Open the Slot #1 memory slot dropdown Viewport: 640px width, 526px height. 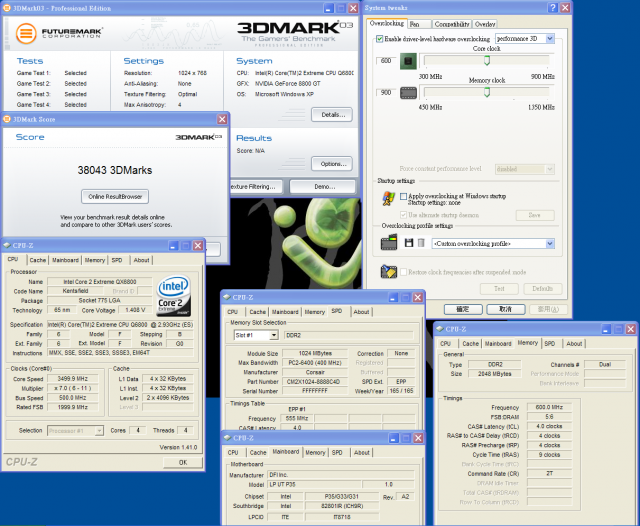click(273, 335)
